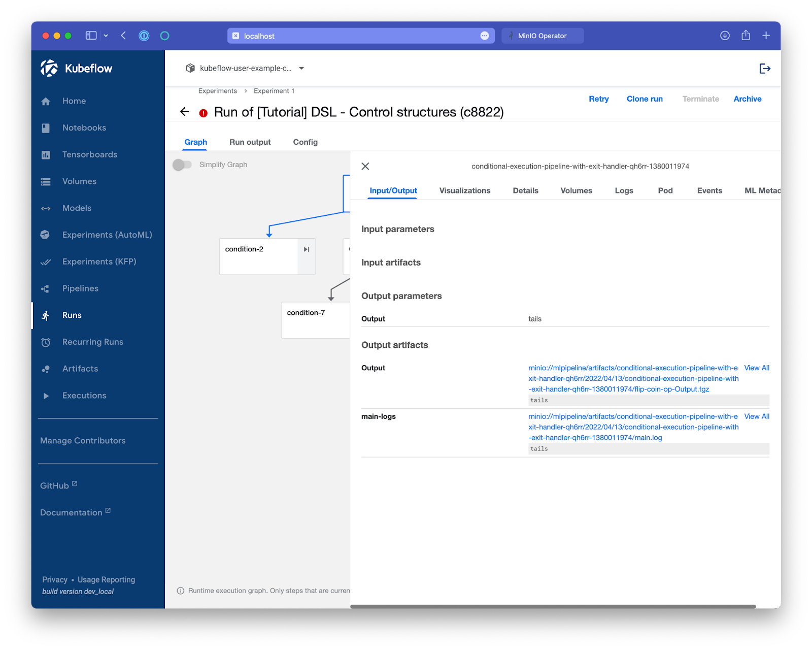Screen dimensions: 812x650
Task: Switch to the Run output tab
Action: [x=250, y=142]
